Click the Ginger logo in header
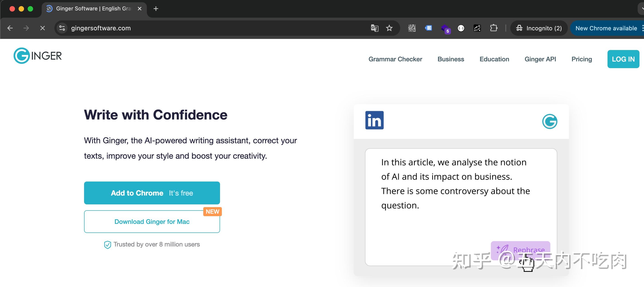 [37, 56]
